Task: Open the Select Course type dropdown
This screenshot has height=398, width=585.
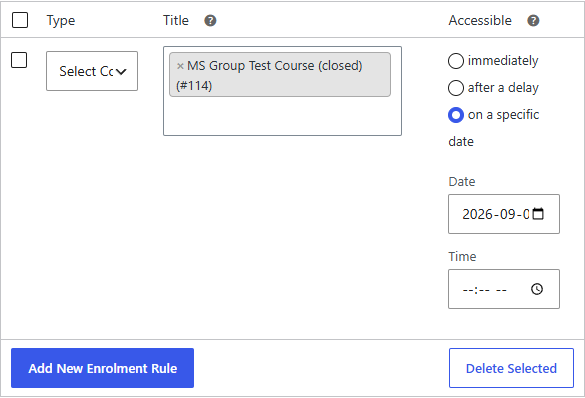Action: coord(92,71)
